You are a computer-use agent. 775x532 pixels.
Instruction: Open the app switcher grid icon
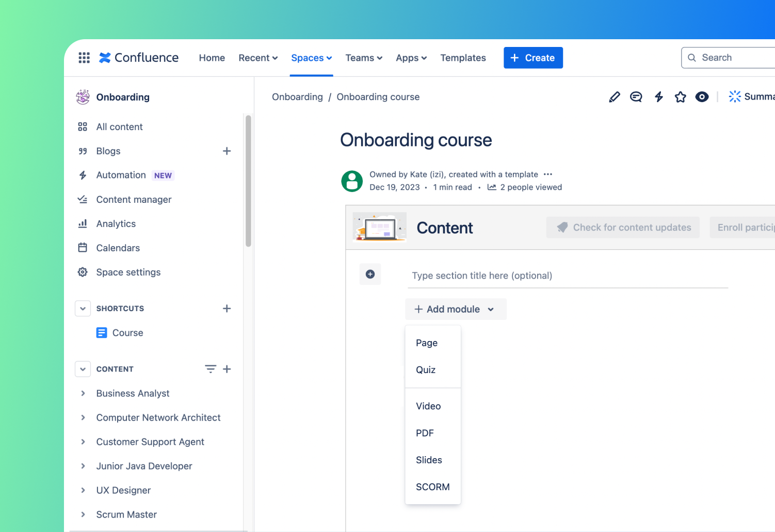(84, 58)
